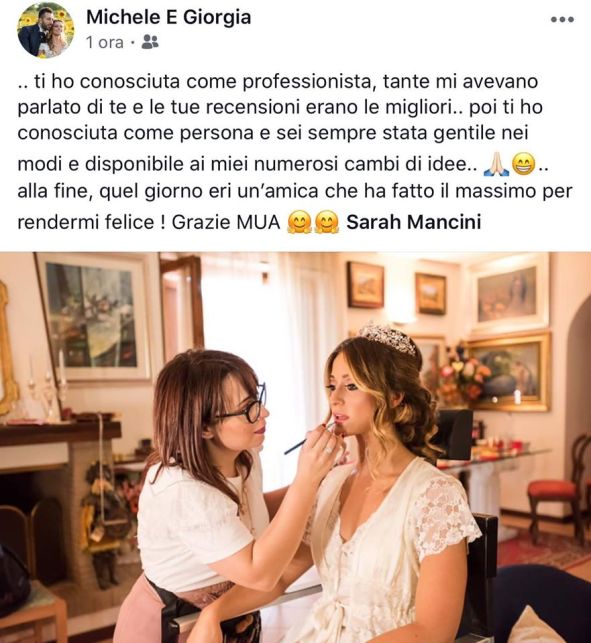The width and height of the screenshot is (591, 643).
Task: Open the bridal makeup photo fullscreen
Action: coord(295,447)
